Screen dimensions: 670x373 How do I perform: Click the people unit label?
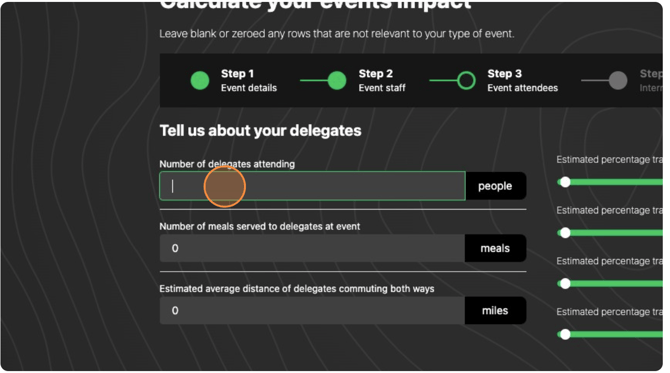495,186
